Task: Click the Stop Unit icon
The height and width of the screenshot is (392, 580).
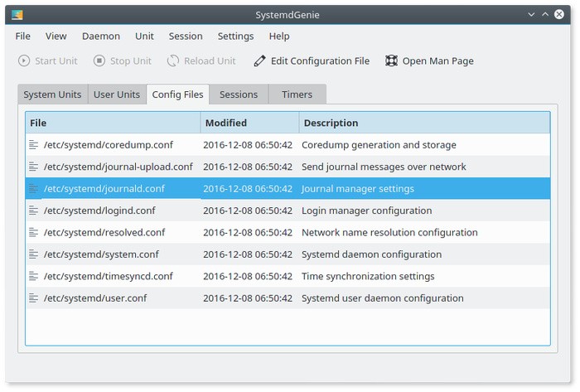Action: coord(99,60)
